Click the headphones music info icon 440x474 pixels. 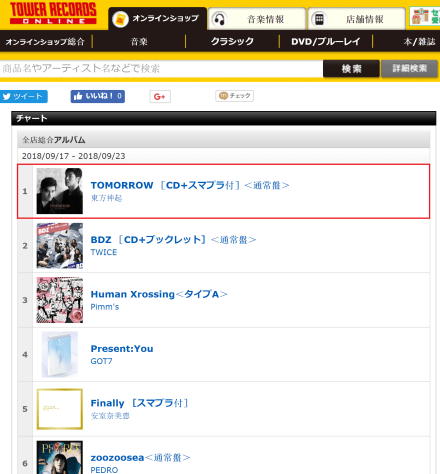click(219, 19)
